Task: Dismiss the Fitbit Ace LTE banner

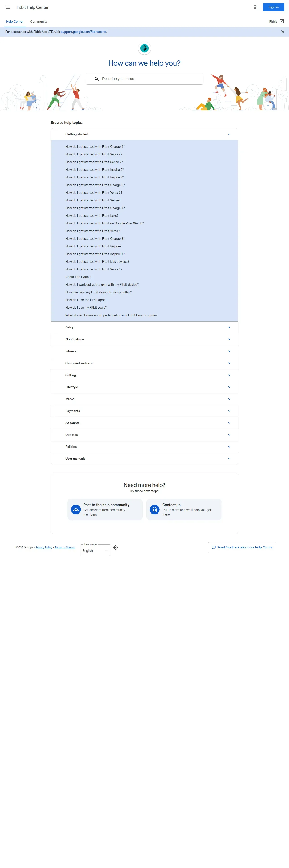Action: click(283, 32)
